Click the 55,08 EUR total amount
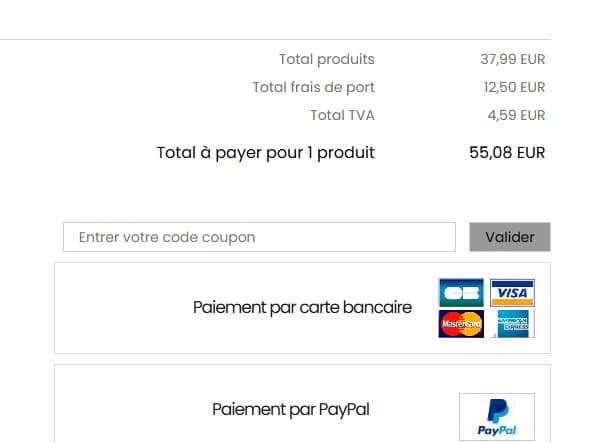 [507, 152]
